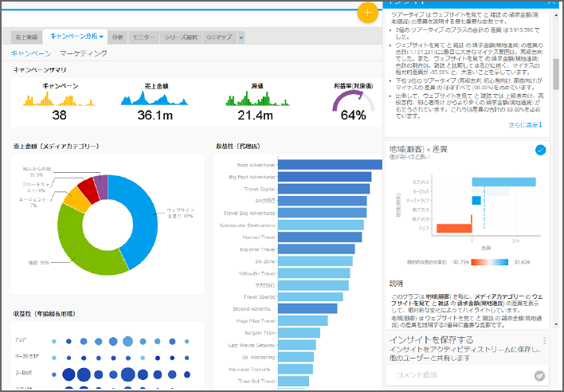Switch to the GISマップ tab
Screen dimensions: 564x392
pyautogui.click(x=219, y=37)
